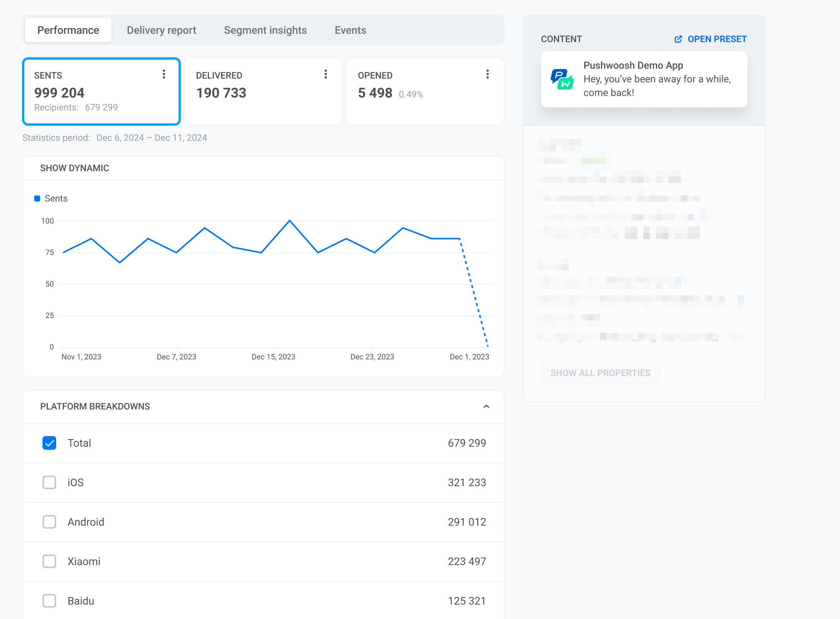Click the Open Preset link
This screenshot has height=619, width=840.
[711, 39]
